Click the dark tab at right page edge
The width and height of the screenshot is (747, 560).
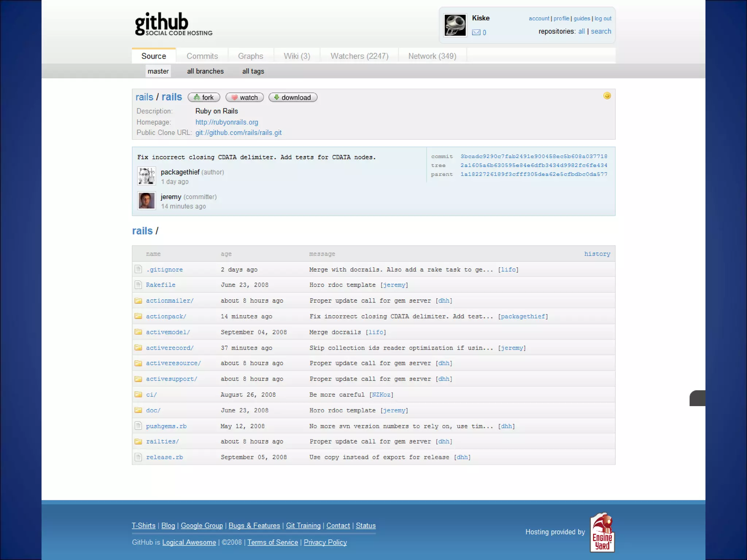(x=697, y=398)
